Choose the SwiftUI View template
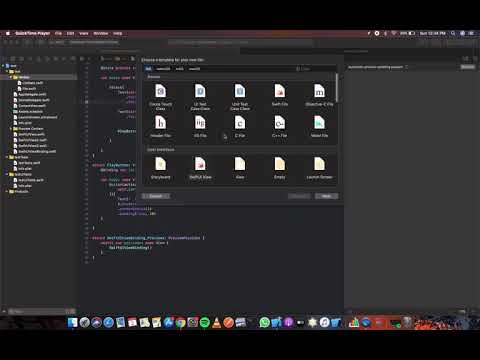 pyautogui.click(x=200, y=168)
